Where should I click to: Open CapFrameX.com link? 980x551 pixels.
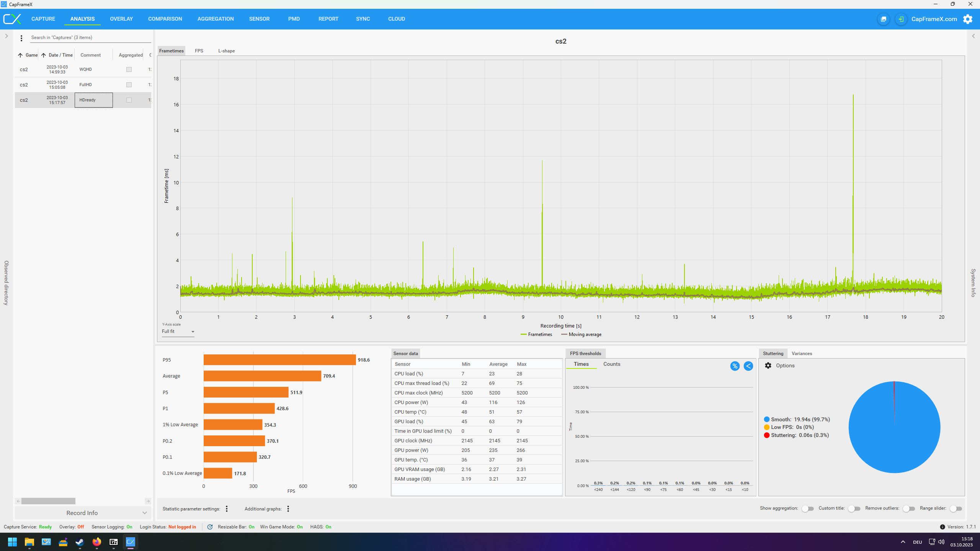tap(934, 19)
